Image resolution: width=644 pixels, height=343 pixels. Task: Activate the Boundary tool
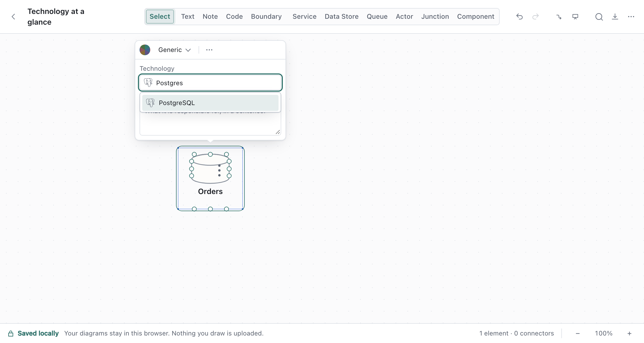pyautogui.click(x=266, y=17)
